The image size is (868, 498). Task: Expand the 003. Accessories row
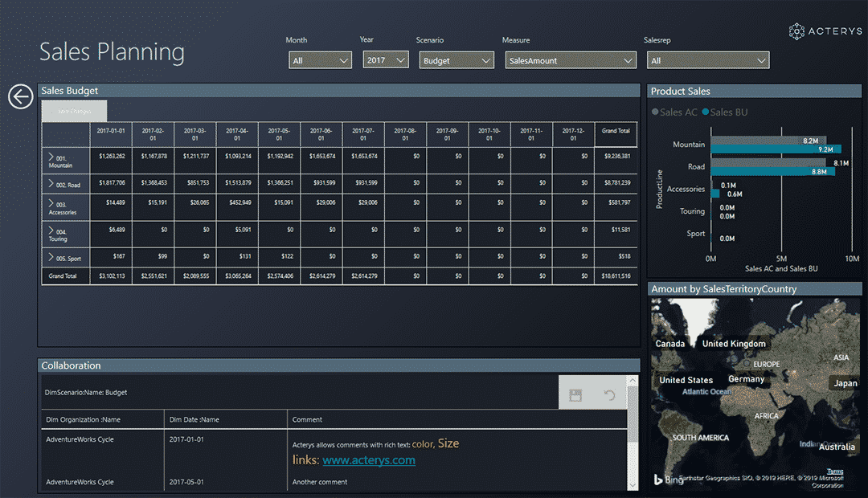pyautogui.click(x=52, y=204)
